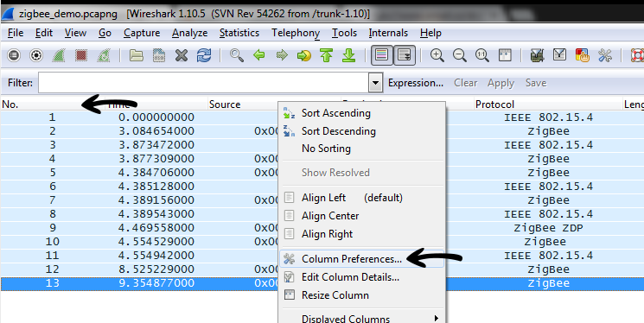Open preferences wrench icon
Screen dimensions: 644x323
[x=605, y=55]
